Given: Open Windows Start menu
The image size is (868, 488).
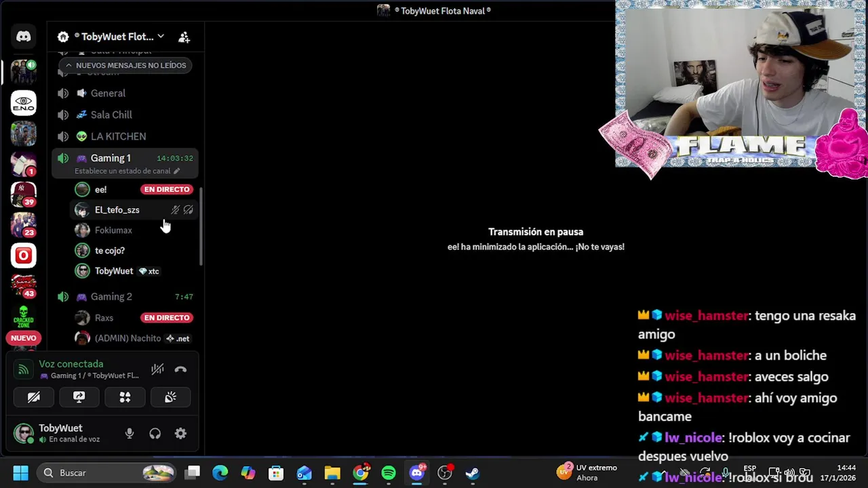Looking at the screenshot, I should click(x=20, y=473).
